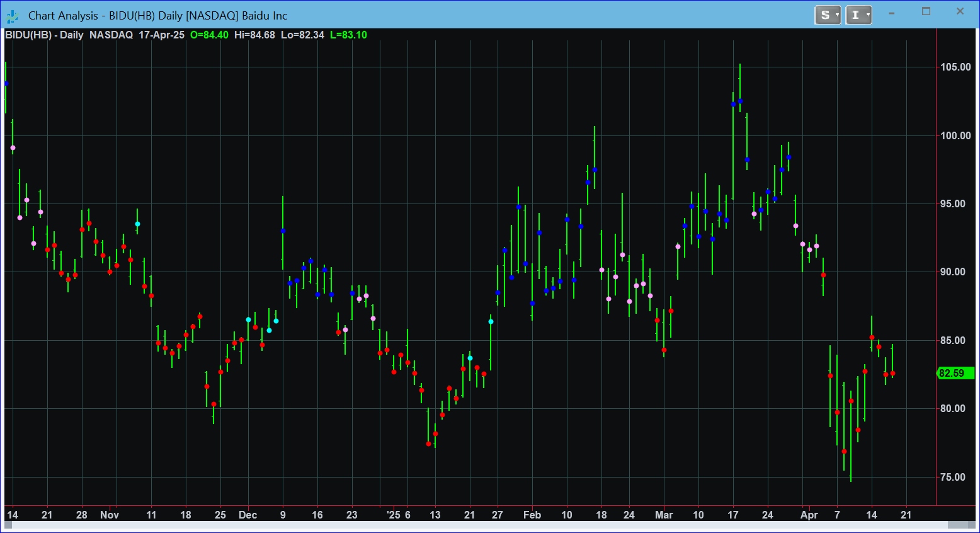This screenshot has height=533, width=980.
Task: Click the 'Nov' label on the date axis
Action: tap(110, 515)
